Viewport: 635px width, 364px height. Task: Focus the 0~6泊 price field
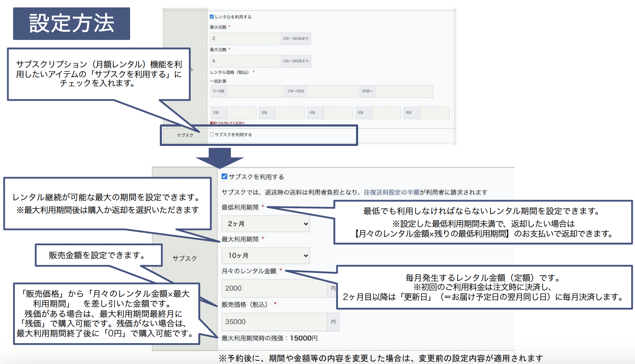click(x=255, y=91)
